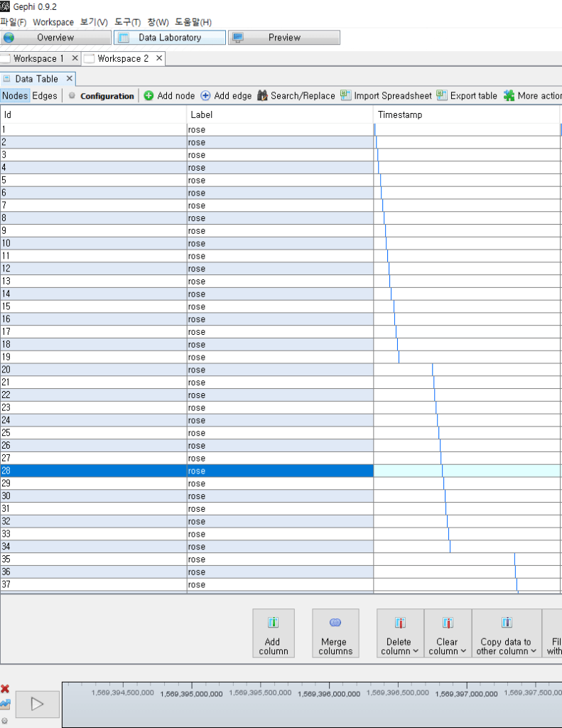Screen dimensions: 562x728
Task: Open Copy data to other column dropdown
Action: click(506, 633)
